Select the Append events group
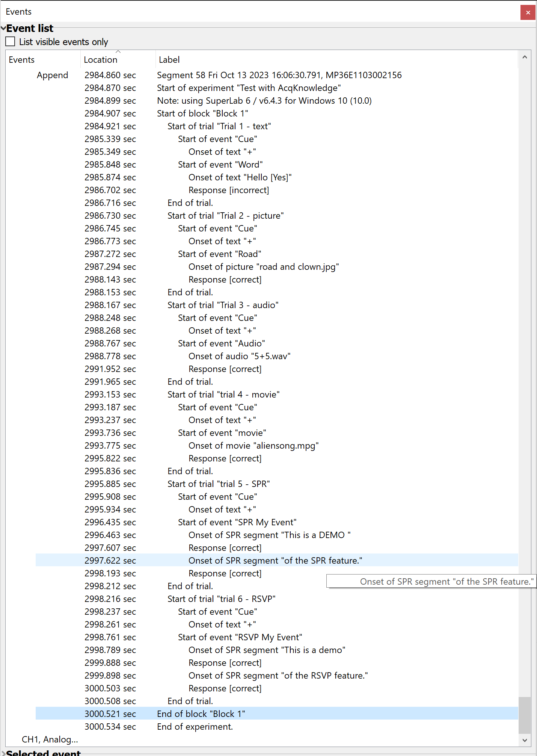 pyautogui.click(x=52, y=75)
